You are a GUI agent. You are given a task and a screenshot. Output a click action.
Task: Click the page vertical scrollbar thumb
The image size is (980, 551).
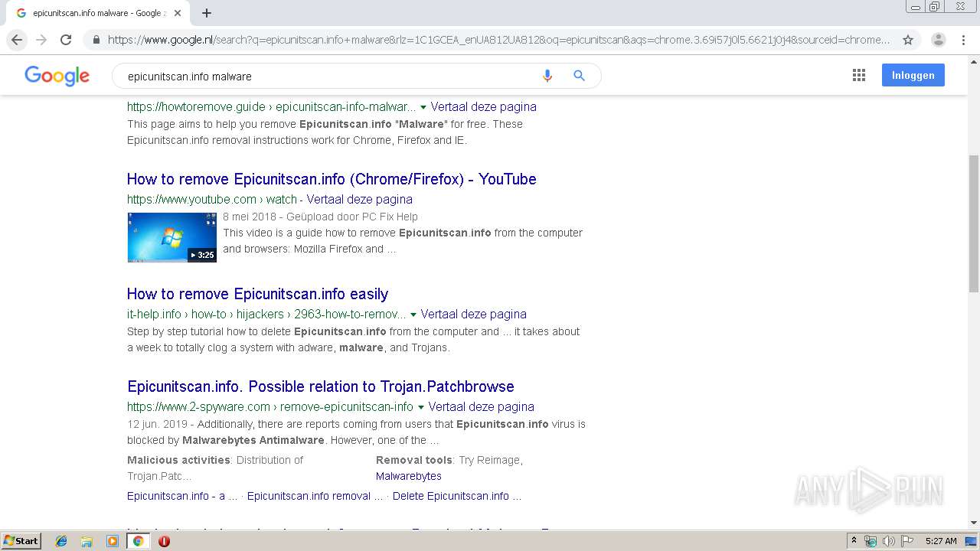click(974, 223)
